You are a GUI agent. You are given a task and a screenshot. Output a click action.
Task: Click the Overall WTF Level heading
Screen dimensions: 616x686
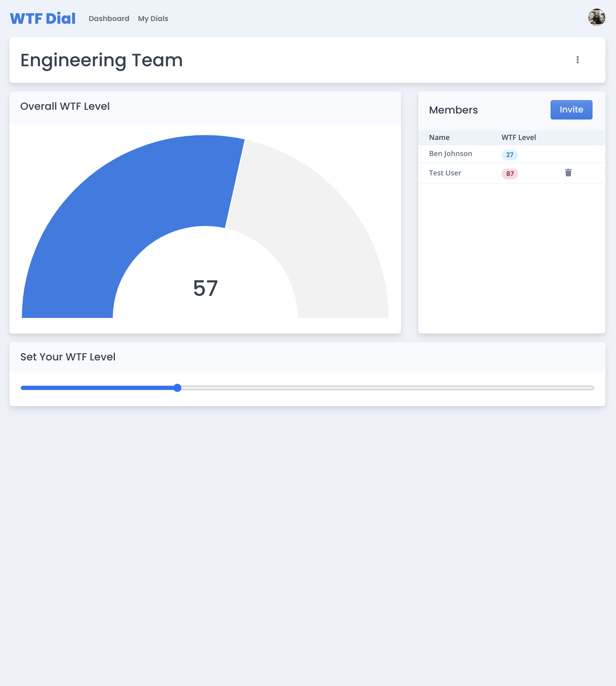click(65, 106)
